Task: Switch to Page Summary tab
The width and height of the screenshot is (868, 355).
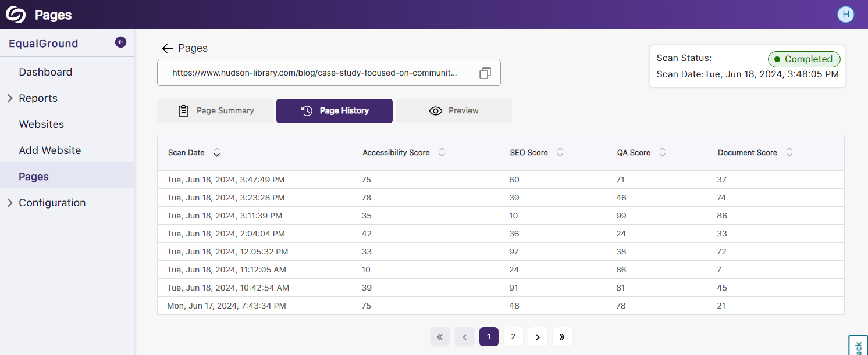Action: tap(215, 111)
